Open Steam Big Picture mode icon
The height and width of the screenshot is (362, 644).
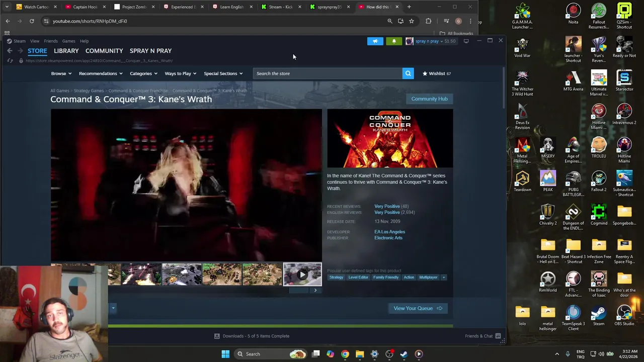(x=466, y=41)
